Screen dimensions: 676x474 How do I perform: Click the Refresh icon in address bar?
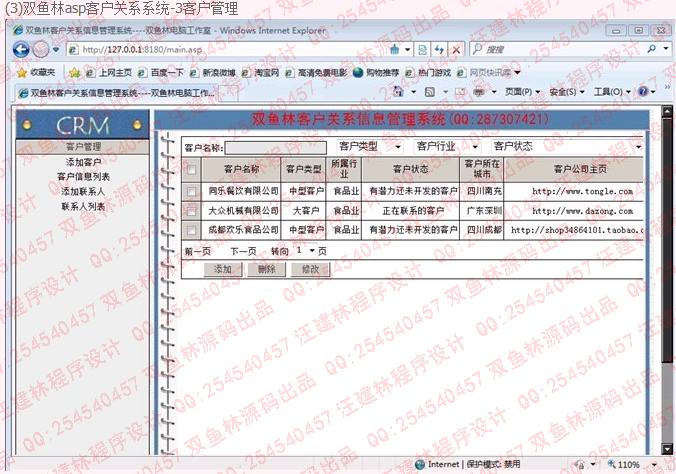(x=439, y=50)
